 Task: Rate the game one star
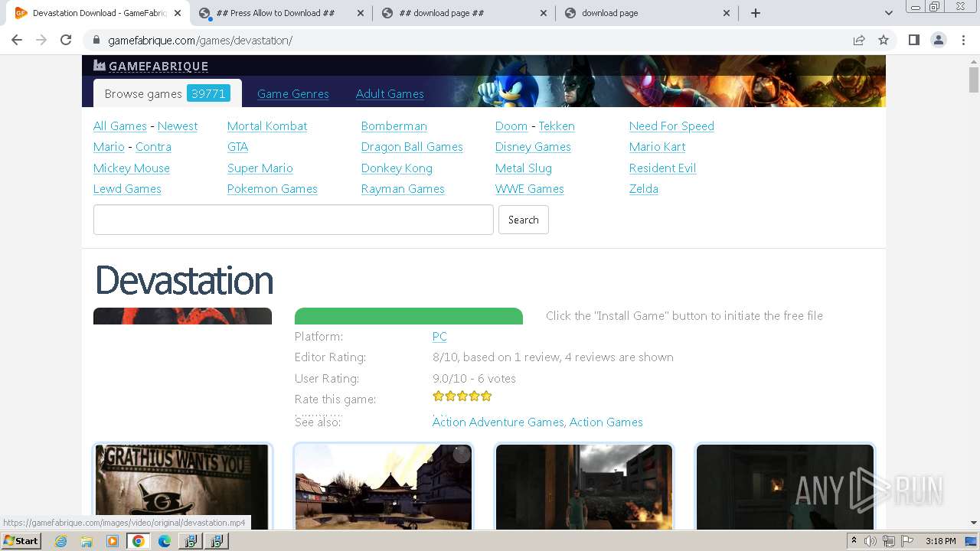click(x=438, y=396)
